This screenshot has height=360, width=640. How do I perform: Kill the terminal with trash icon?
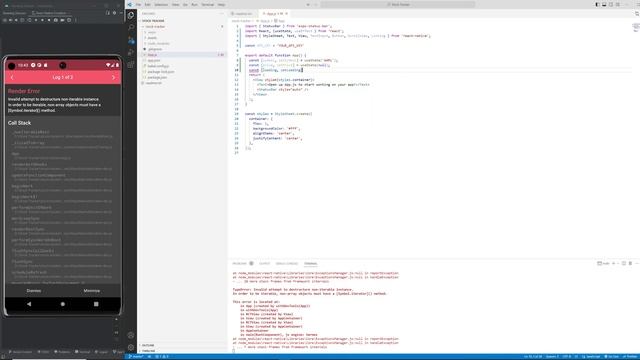(630, 264)
